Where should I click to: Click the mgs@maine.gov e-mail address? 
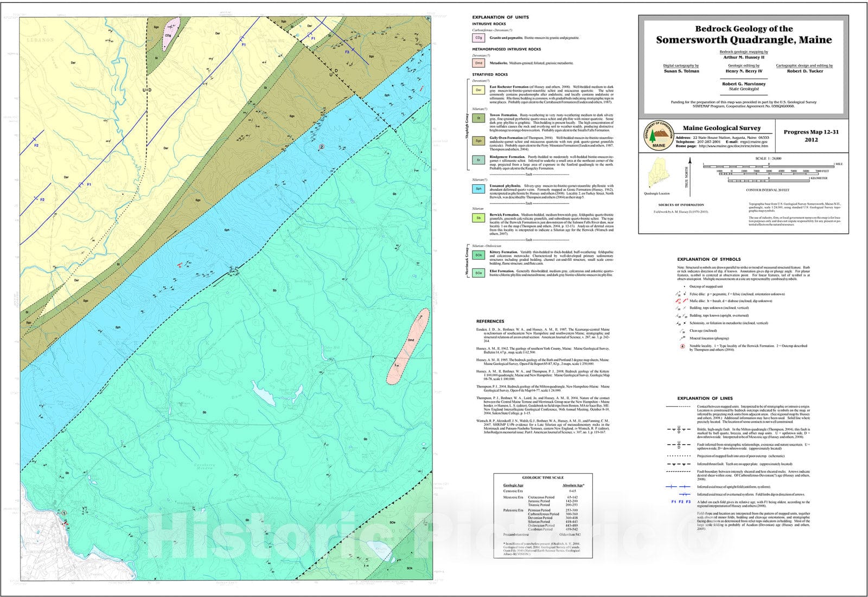[x=754, y=142]
